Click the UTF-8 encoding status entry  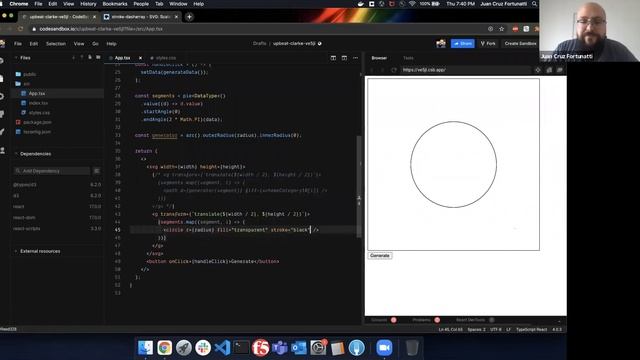[496, 329]
